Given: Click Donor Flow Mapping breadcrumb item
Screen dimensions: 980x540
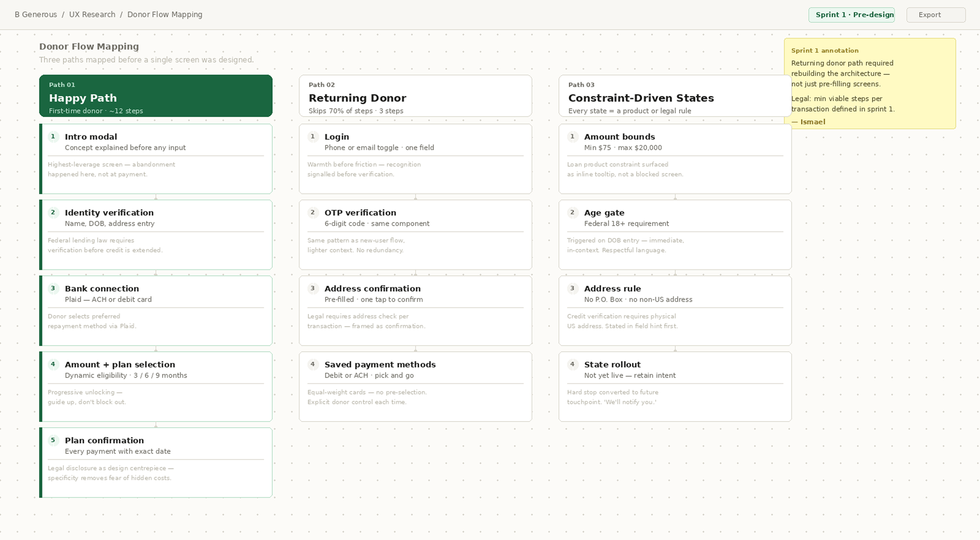Looking at the screenshot, I should click(165, 14).
